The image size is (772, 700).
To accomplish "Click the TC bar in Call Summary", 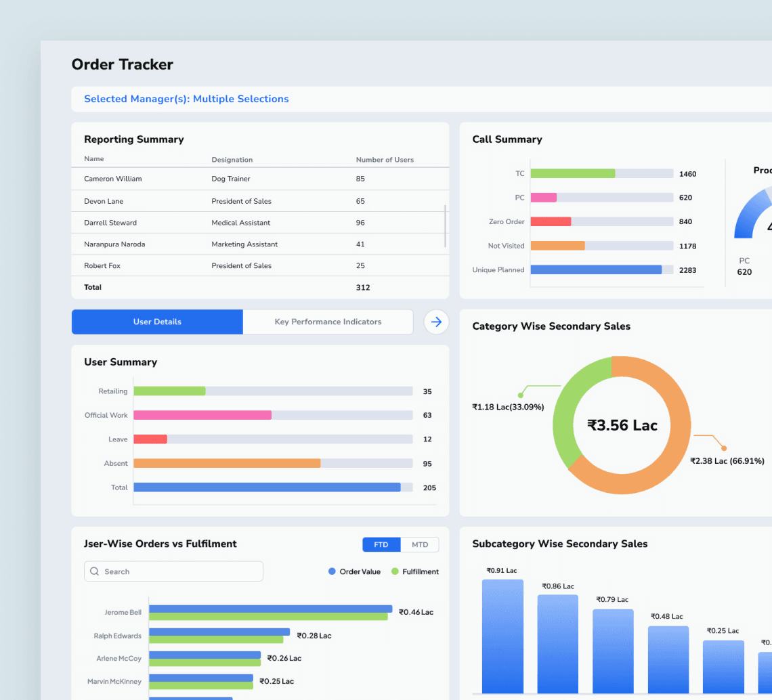I will (573, 173).
